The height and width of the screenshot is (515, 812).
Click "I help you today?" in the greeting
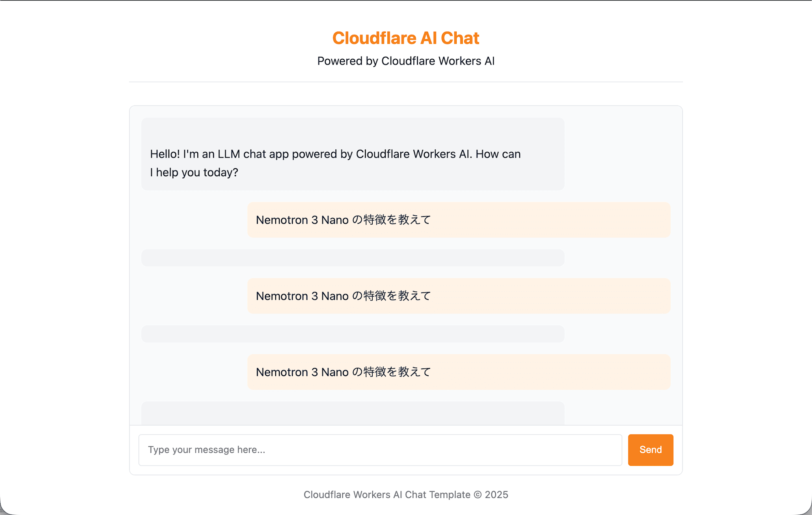(194, 172)
